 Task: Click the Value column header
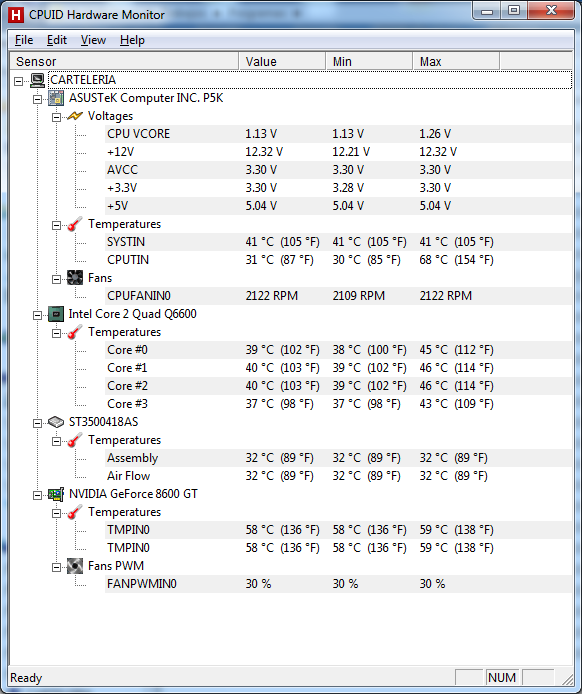[282, 62]
